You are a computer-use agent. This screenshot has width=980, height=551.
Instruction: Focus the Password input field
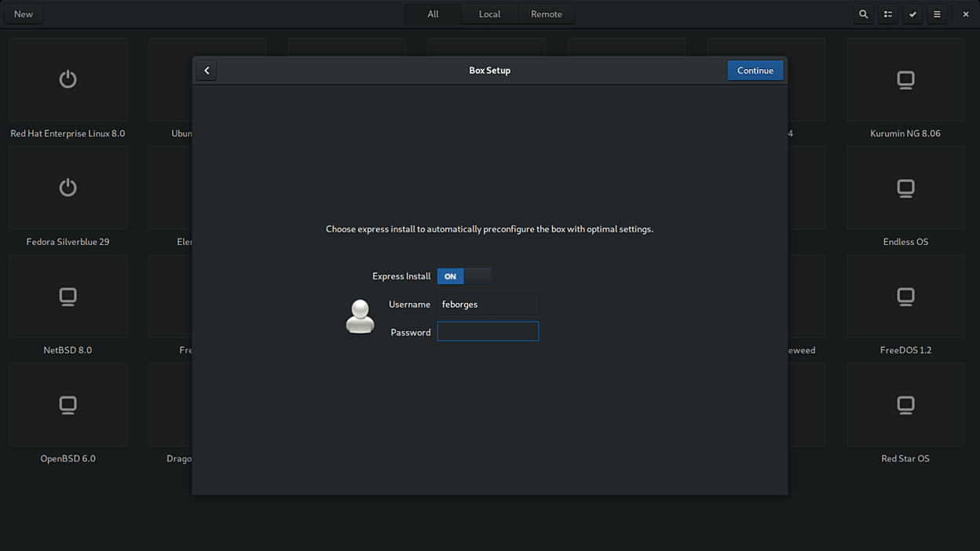coord(488,332)
